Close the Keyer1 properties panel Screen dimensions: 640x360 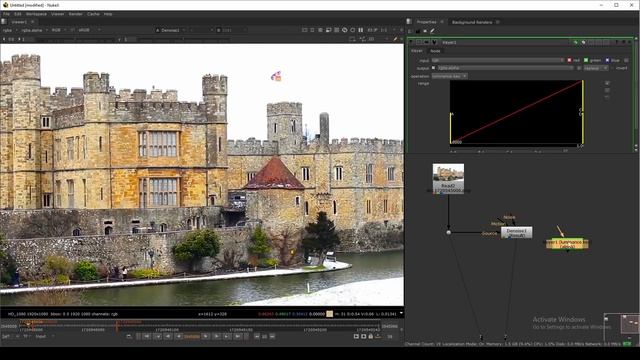click(629, 42)
